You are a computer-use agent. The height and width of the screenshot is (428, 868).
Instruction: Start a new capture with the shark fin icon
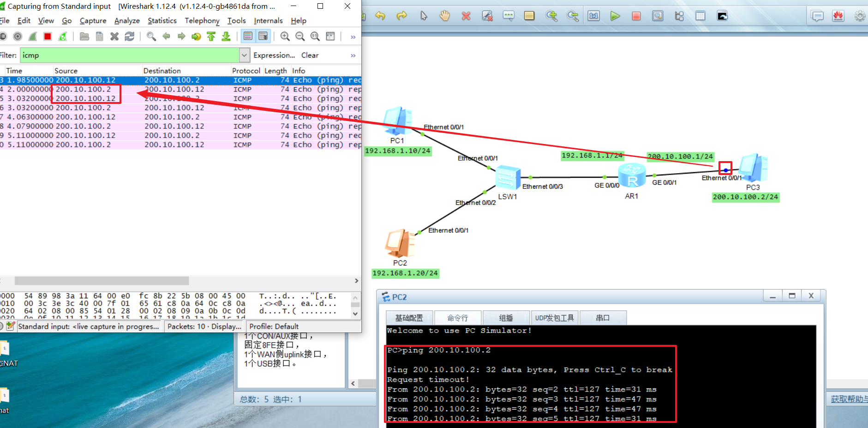33,36
